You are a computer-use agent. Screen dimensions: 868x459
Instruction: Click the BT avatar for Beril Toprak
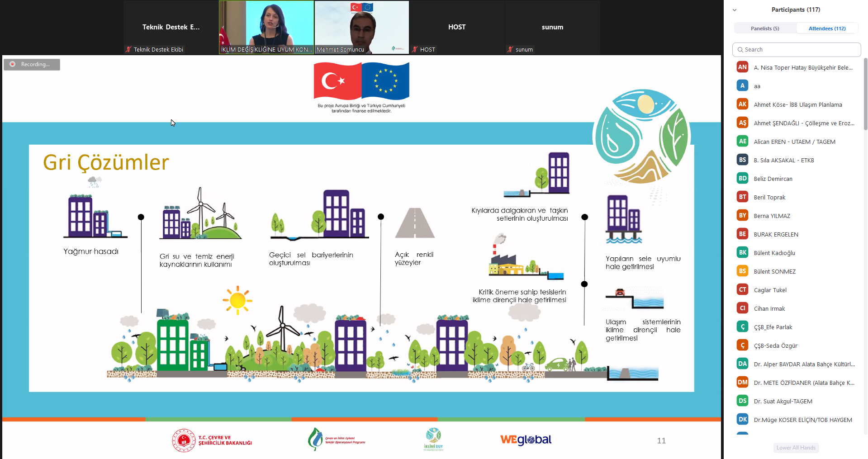pos(742,197)
